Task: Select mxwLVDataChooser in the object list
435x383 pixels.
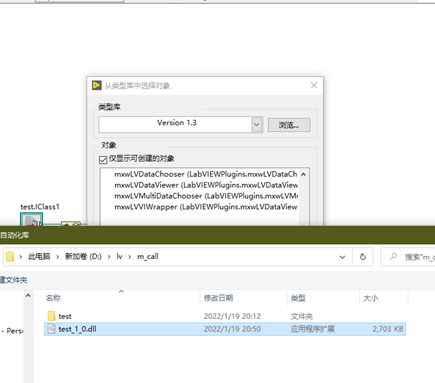Action: [205, 174]
